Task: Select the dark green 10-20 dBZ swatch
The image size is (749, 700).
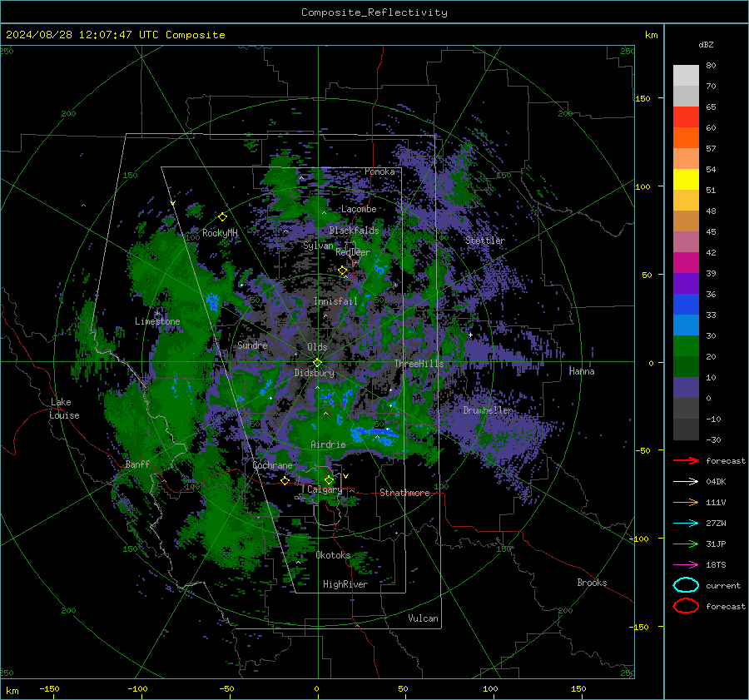Action: point(686,367)
